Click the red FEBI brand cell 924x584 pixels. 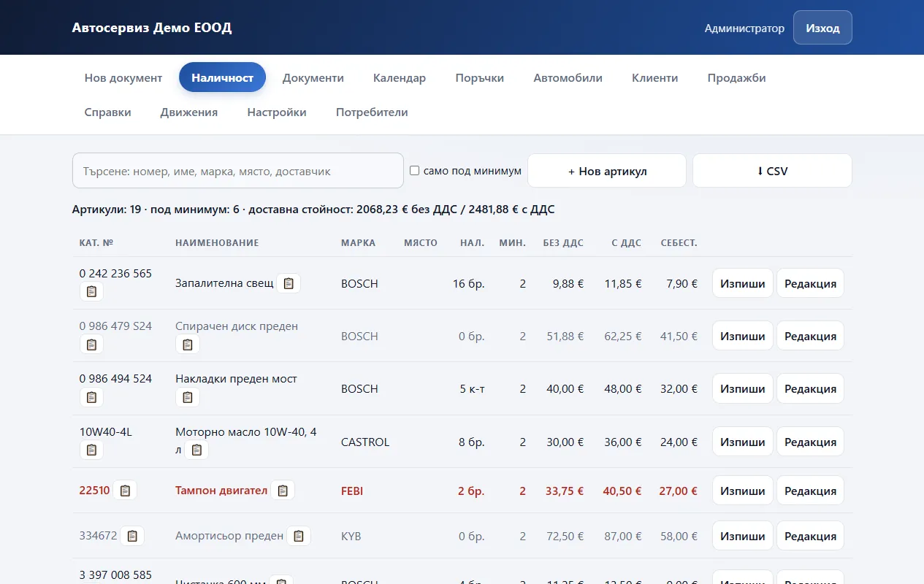coord(352,491)
